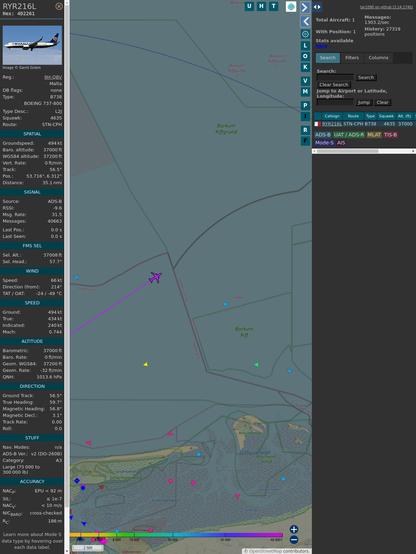Click the altitude color legend bar
The width and height of the screenshot is (416, 554).
click(x=176, y=535)
